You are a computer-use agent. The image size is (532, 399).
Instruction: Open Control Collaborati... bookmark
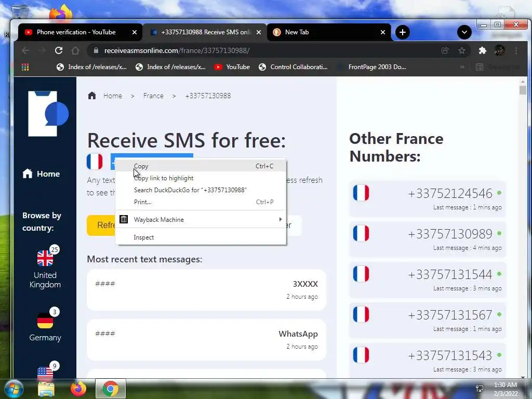click(x=293, y=67)
